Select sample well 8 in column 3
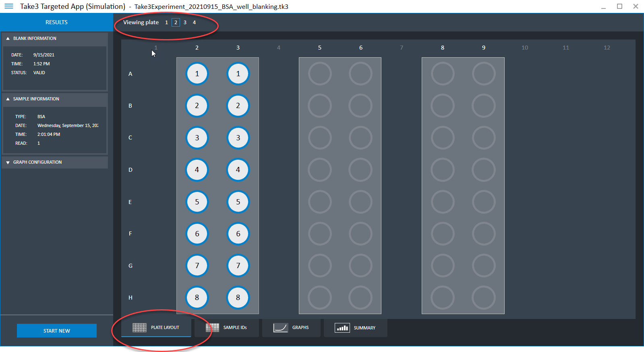The height and width of the screenshot is (352, 644). (x=238, y=298)
